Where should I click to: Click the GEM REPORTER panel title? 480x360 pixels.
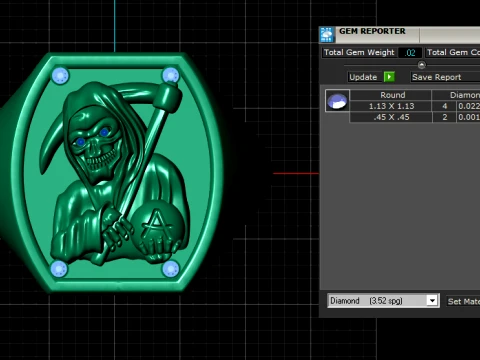pyautogui.click(x=372, y=31)
